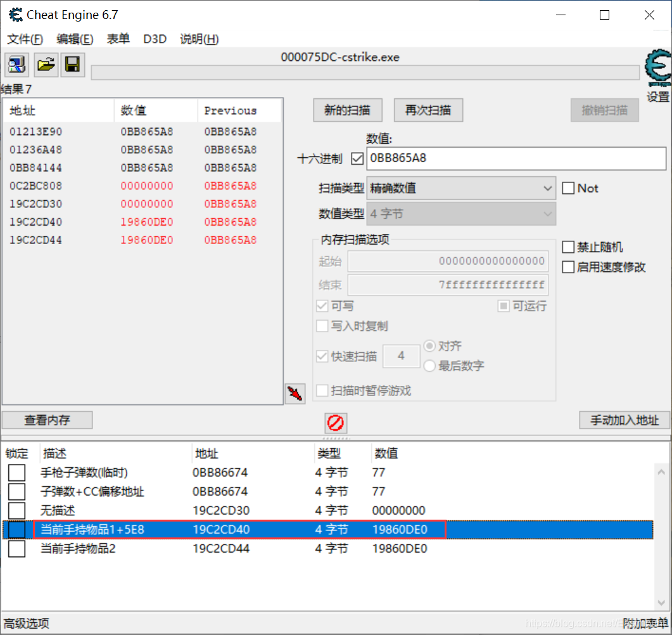This screenshot has width=672, height=635.
Task: Select result address 01236A48
Action: coord(36,150)
